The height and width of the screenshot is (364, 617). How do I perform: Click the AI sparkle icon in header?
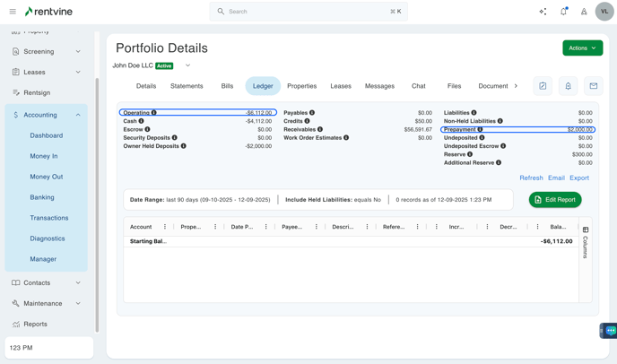(x=543, y=12)
